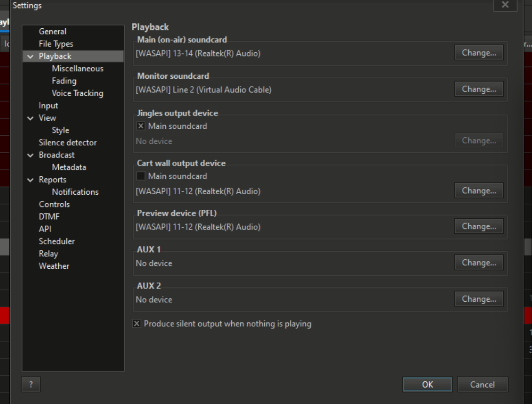Collapse the Reports tree section

pos(30,180)
